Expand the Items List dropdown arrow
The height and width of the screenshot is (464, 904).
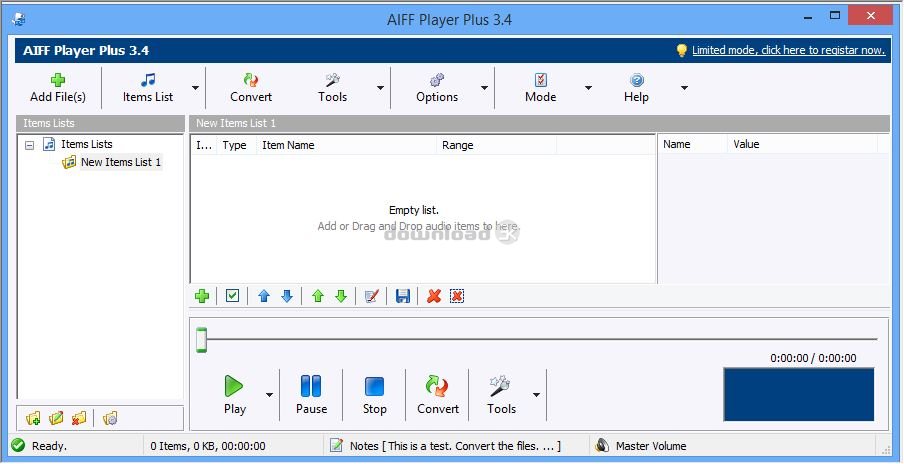[195, 88]
